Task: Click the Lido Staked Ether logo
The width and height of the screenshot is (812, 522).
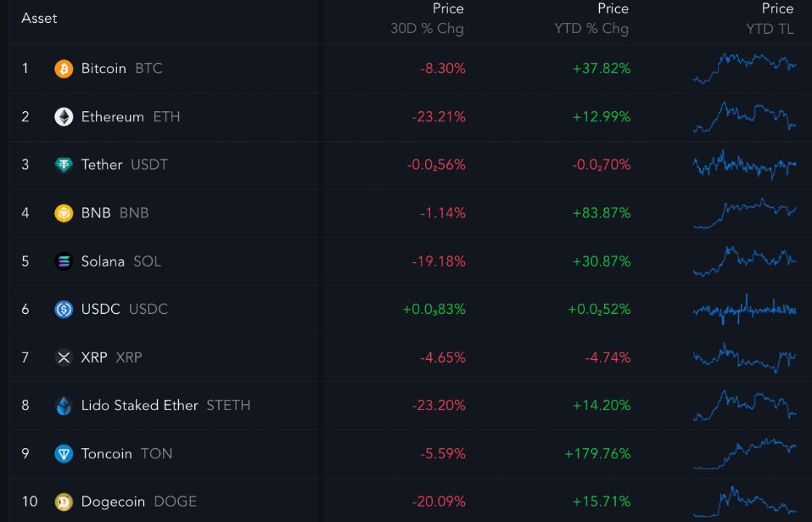Action: pos(64,405)
